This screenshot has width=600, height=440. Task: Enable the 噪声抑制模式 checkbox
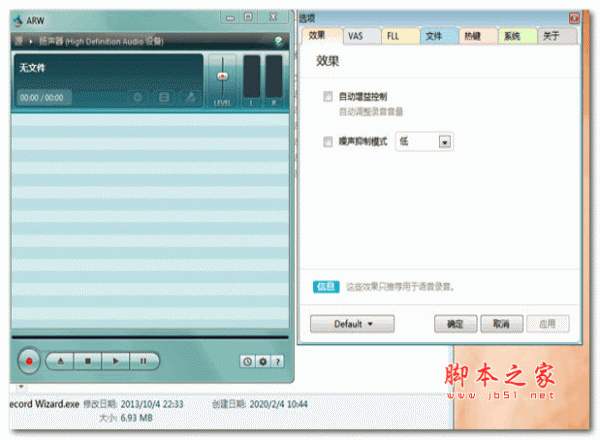click(x=328, y=142)
